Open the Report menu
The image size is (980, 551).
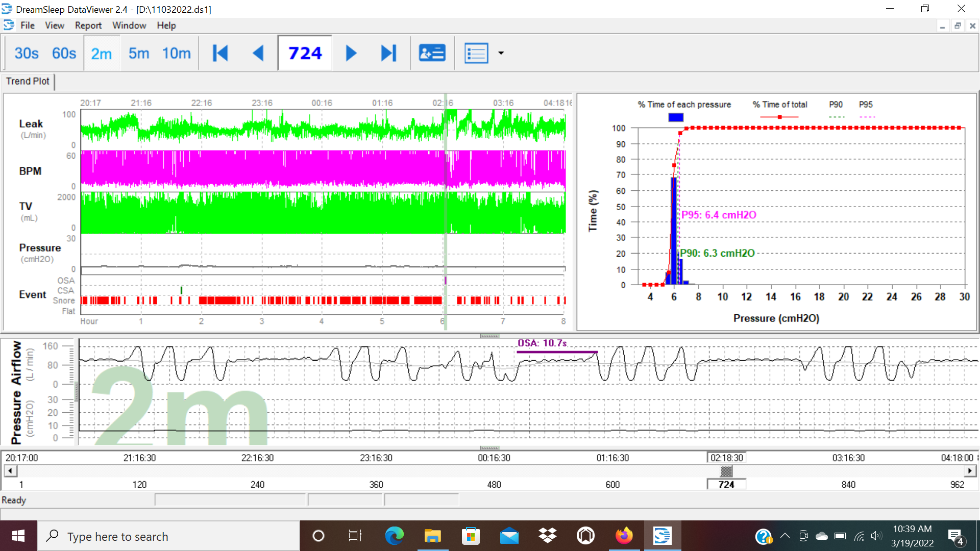(88, 26)
